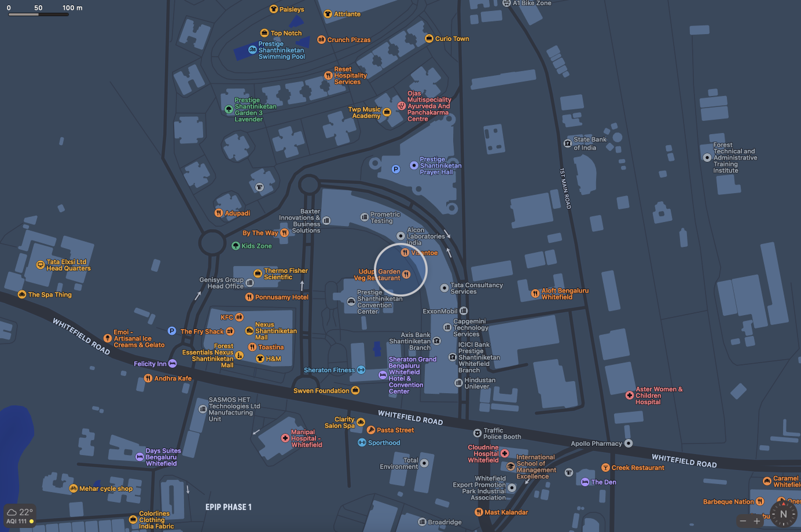The width and height of the screenshot is (801, 532).
Task: Click the Sheraton Fitness gym icon
Action: coord(361,370)
